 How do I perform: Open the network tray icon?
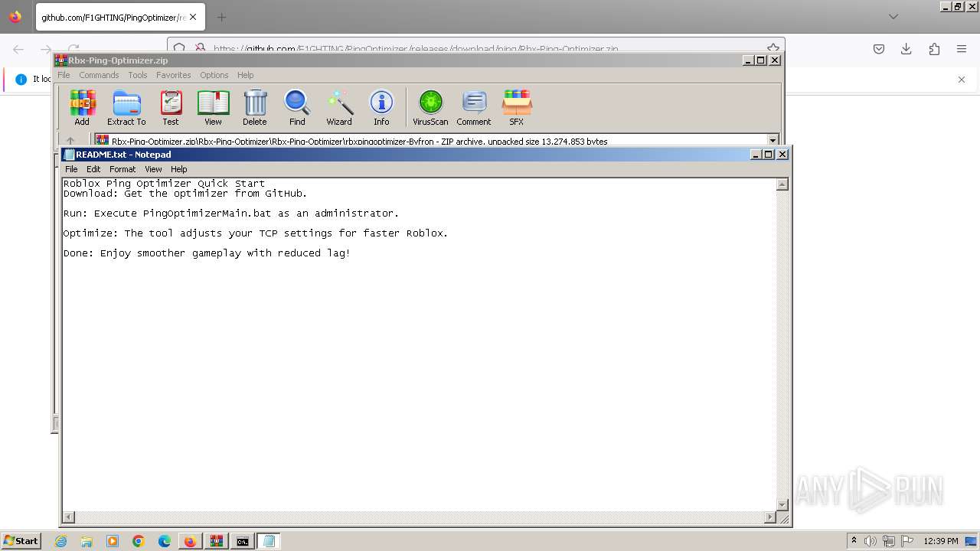click(x=889, y=541)
